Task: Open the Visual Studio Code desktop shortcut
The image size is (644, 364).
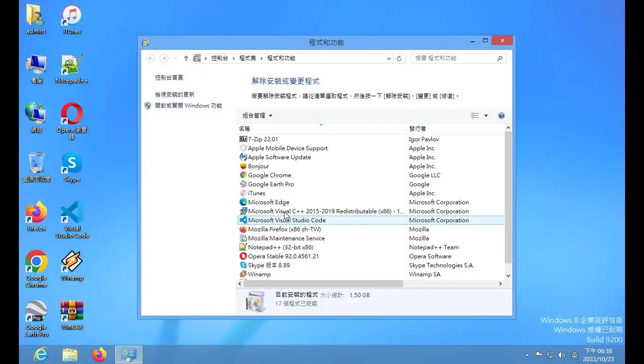Action: point(72,219)
